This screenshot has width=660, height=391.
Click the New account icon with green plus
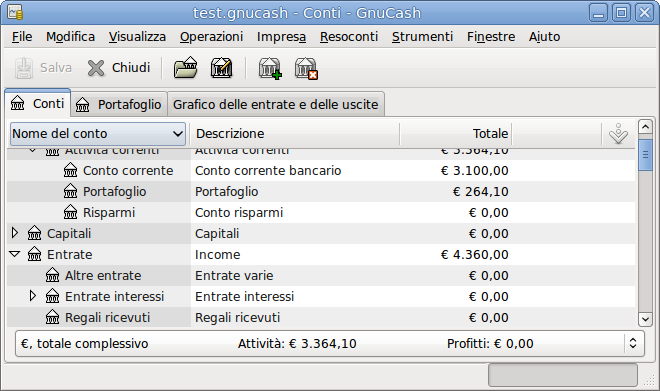pos(270,68)
